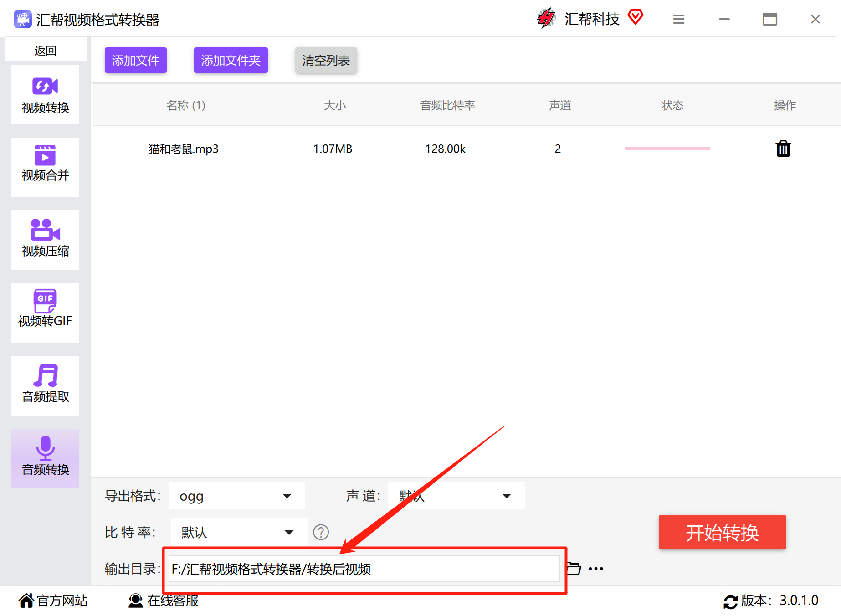Select the 音频转换 audio convert module
The height and width of the screenshot is (616, 841).
coord(45,459)
